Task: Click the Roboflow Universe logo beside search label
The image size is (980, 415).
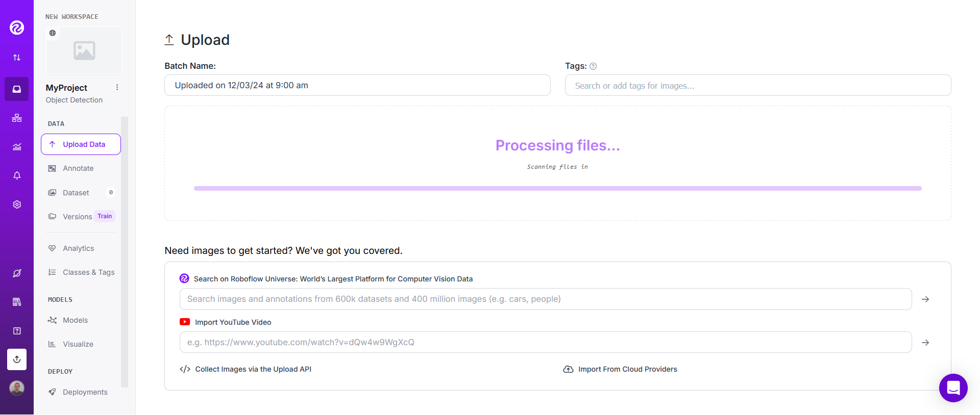Action: (184, 278)
